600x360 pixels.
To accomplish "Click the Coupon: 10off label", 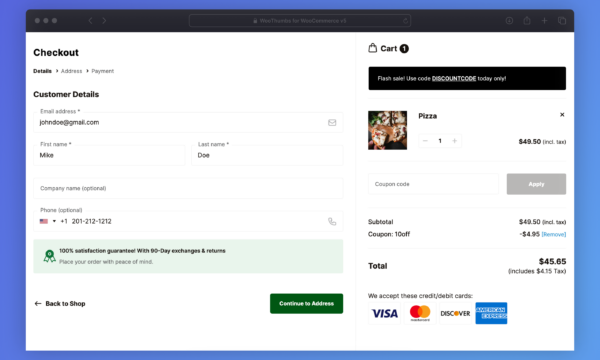I will (389, 234).
